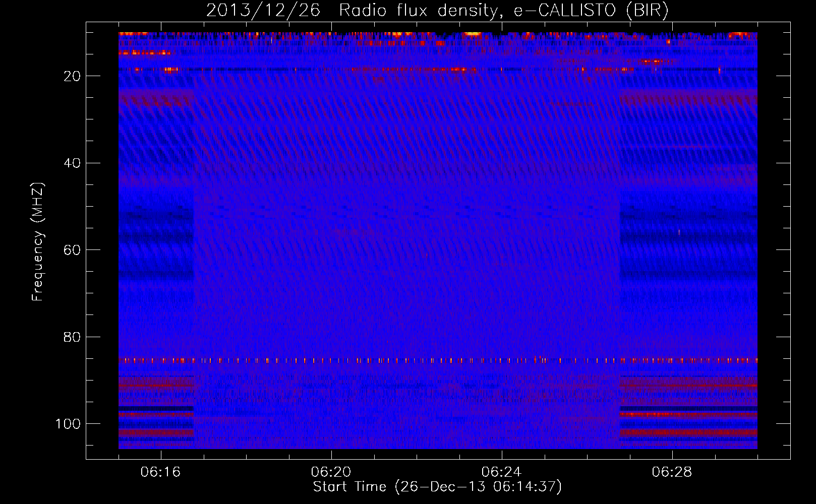Screen dimensions: 816x504
Task: Select the "06:24" time tick label
Action: click(x=502, y=472)
